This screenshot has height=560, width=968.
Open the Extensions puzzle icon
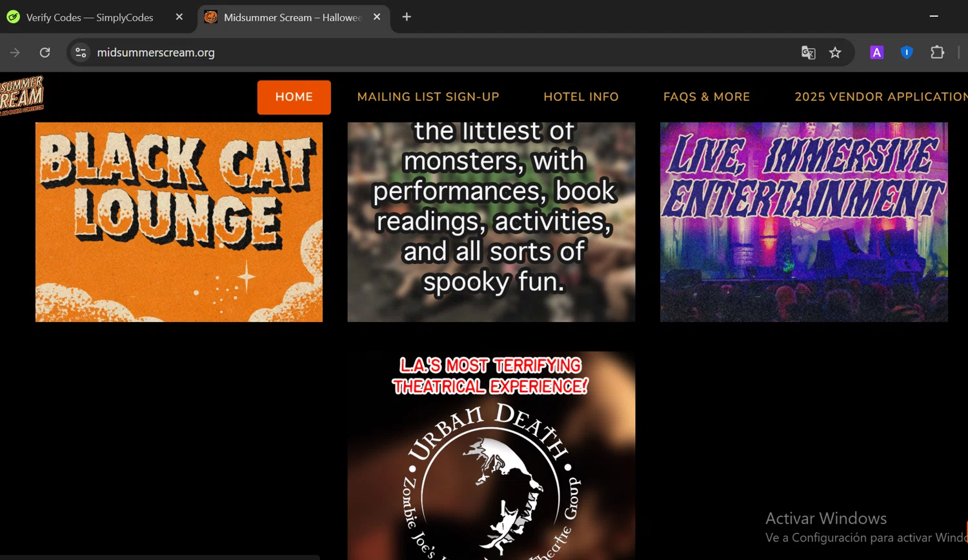coord(937,52)
